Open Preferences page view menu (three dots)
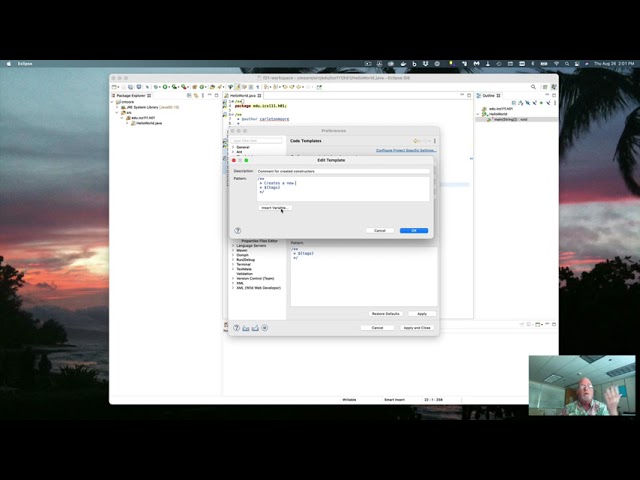The height and width of the screenshot is (480, 640). click(435, 141)
